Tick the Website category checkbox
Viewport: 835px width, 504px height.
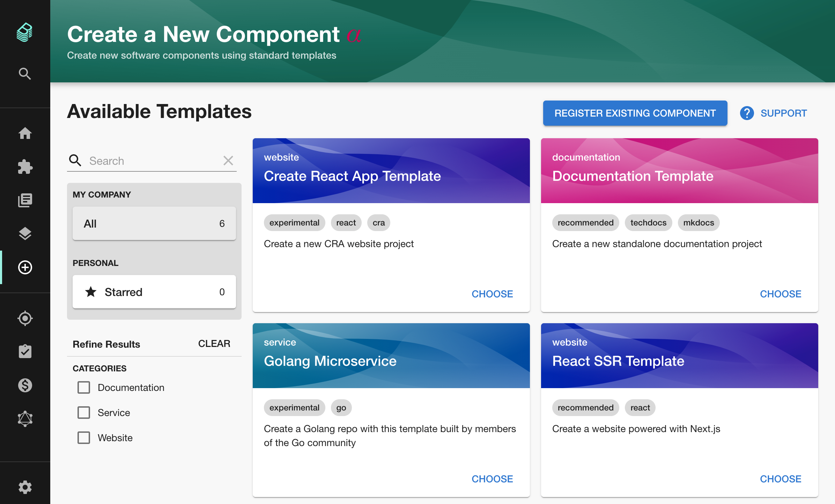tap(84, 438)
